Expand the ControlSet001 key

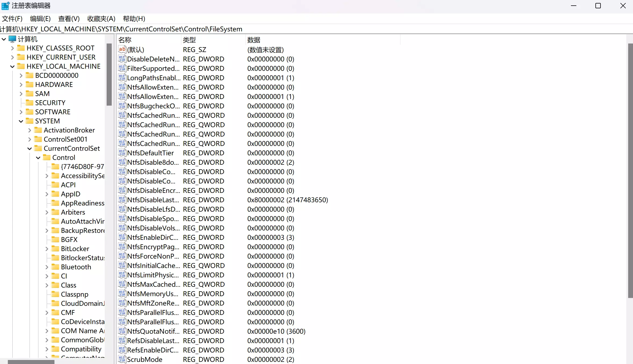30,139
